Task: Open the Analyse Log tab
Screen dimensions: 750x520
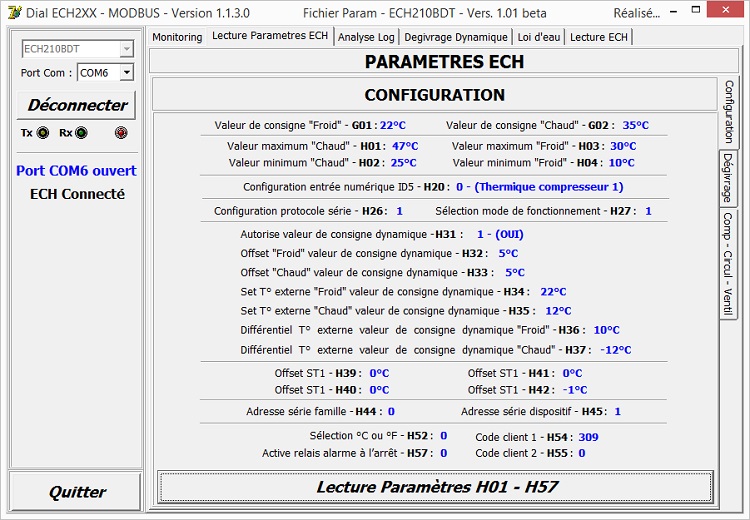Action: click(x=366, y=37)
